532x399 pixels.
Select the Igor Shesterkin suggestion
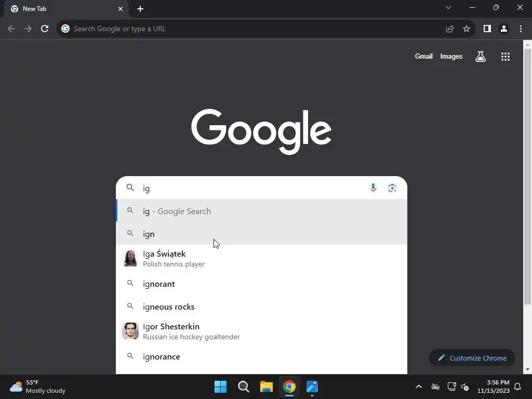[262, 331]
